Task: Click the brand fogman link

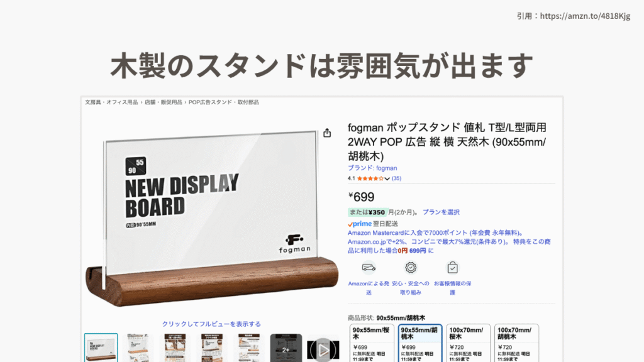Action: point(372,168)
